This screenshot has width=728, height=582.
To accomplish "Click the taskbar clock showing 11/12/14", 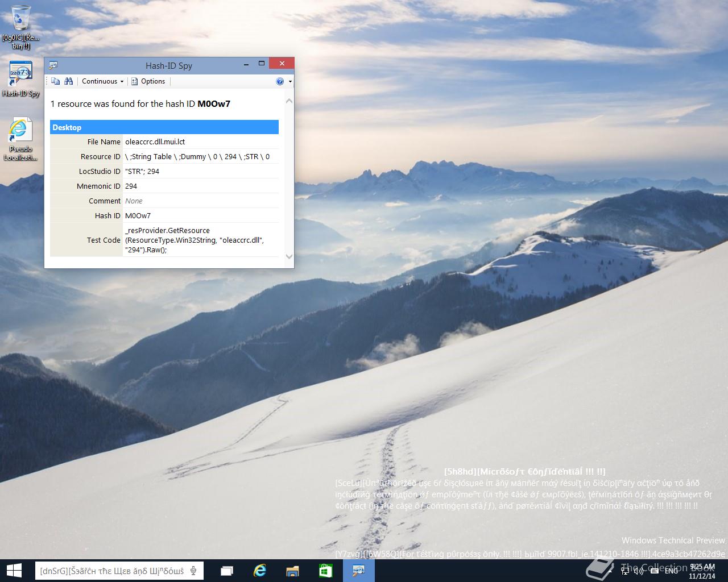I will click(x=701, y=571).
